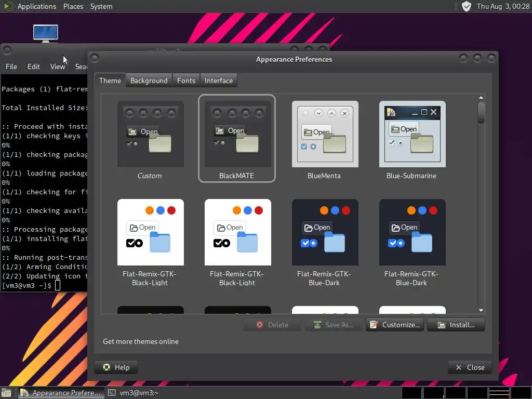The image size is (532, 399).
Task: Switch to the Theme tab
Action: pos(110,81)
